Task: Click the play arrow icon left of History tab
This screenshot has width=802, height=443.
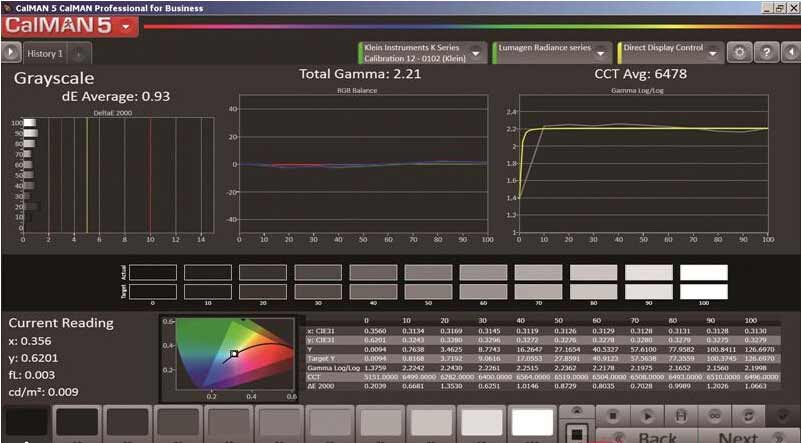Action: click(x=10, y=53)
